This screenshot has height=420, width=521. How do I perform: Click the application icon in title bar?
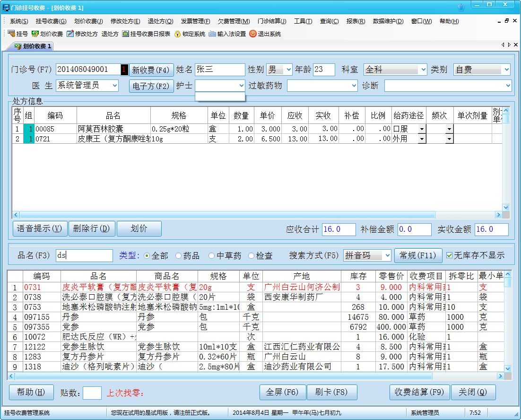[6, 7]
